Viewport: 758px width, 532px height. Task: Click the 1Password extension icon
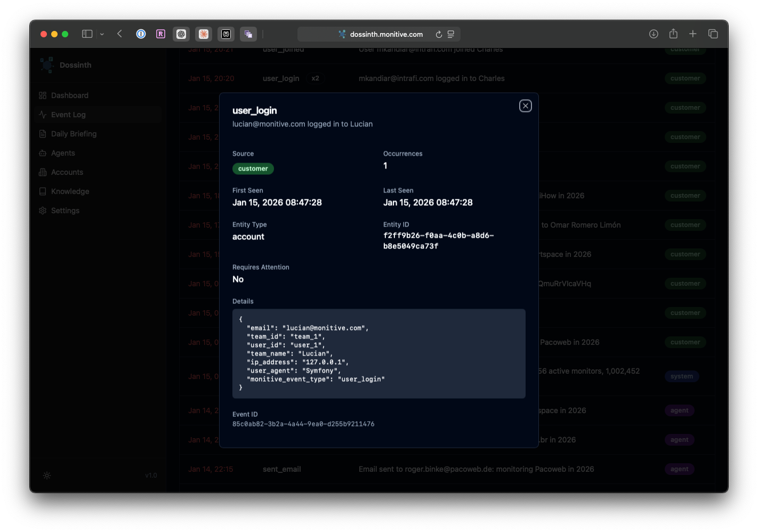click(x=141, y=34)
